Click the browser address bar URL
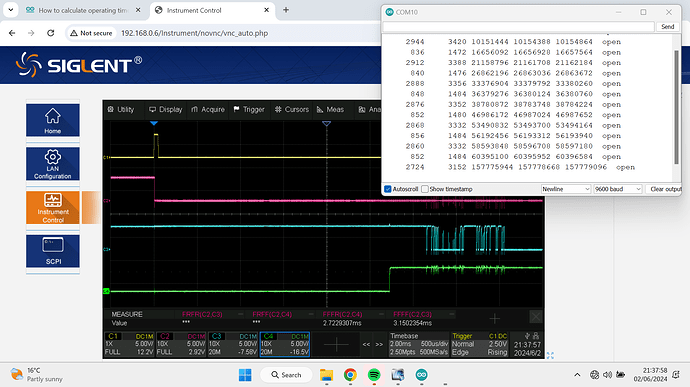 coord(195,33)
